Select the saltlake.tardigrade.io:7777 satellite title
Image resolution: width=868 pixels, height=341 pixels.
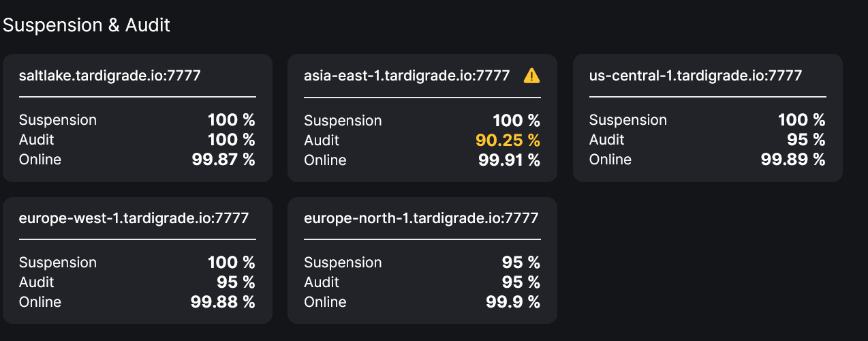110,75
